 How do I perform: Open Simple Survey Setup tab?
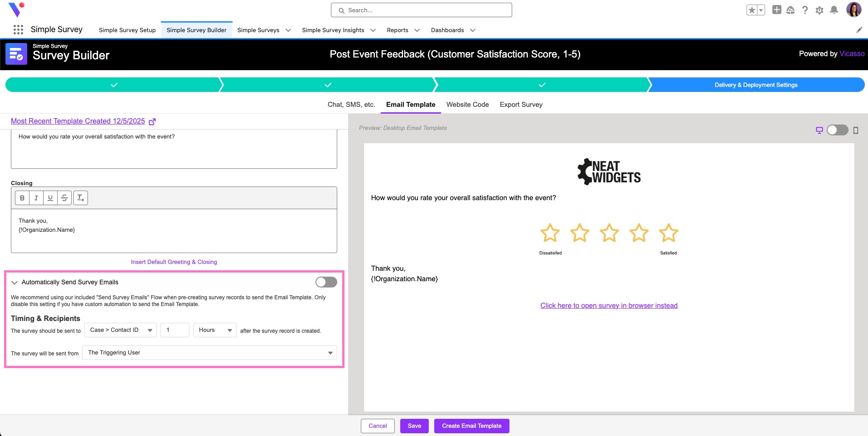pyautogui.click(x=127, y=30)
